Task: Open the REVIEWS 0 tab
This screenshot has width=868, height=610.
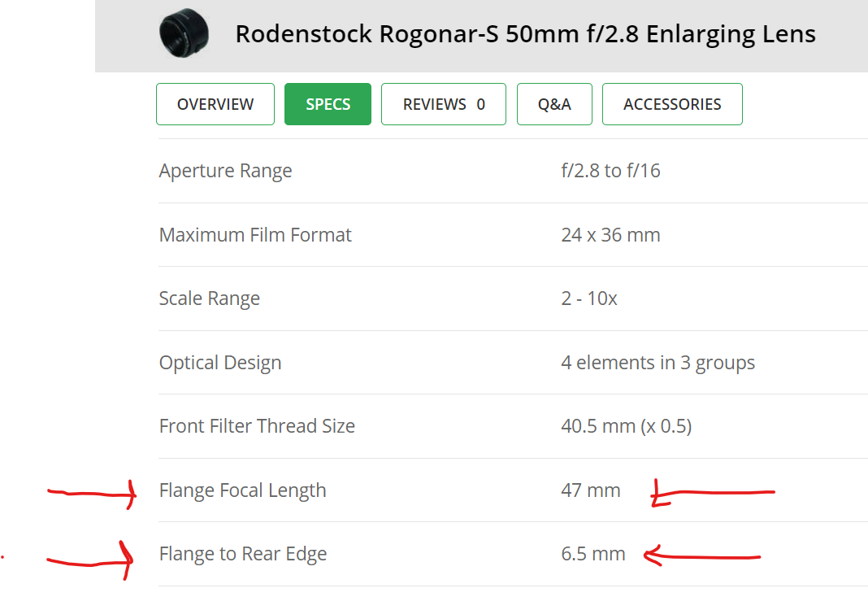Action: (x=444, y=104)
